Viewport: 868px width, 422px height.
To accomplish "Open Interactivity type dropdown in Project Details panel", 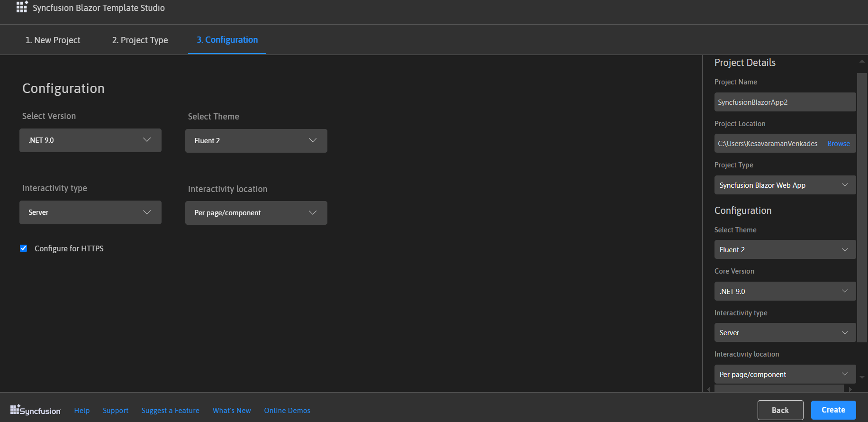I will (x=785, y=332).
